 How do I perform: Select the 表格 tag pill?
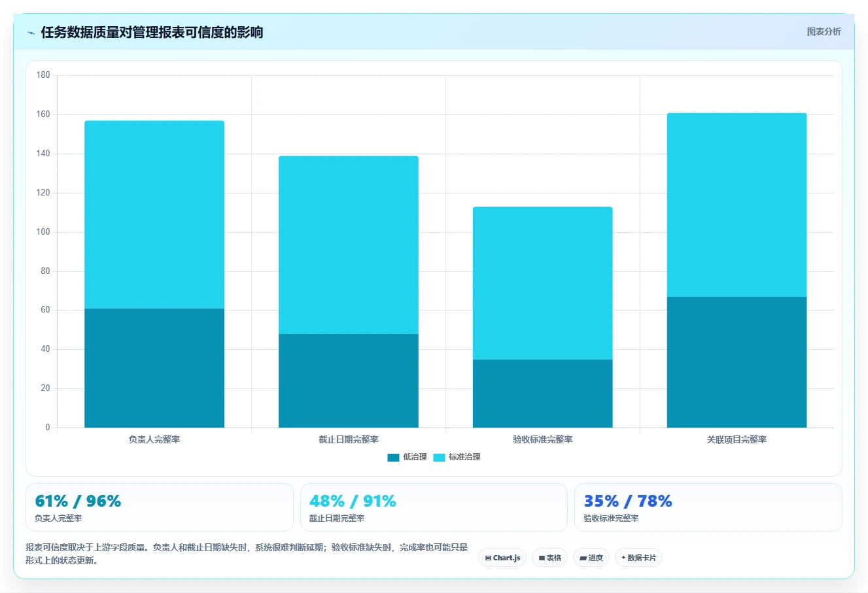549,558
